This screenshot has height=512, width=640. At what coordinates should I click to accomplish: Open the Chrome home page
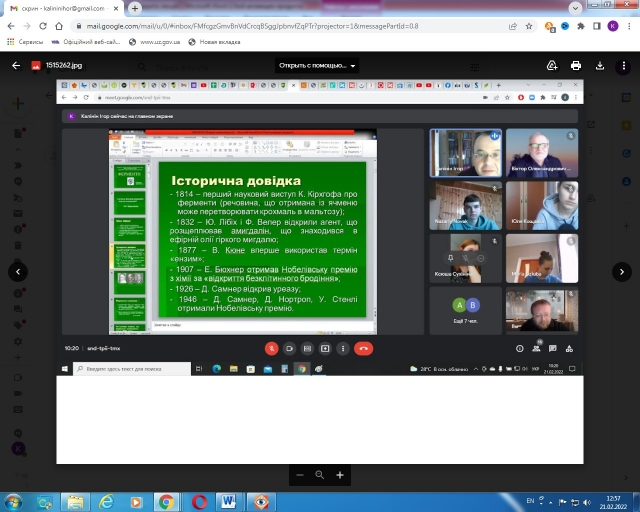click(59, 26)
